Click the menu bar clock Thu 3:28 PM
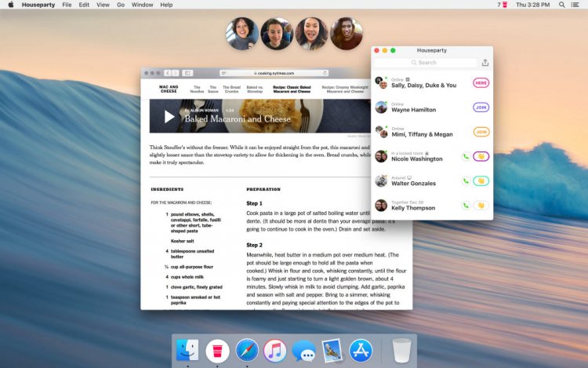The image size is (588, 368). (x=532, y=5)
